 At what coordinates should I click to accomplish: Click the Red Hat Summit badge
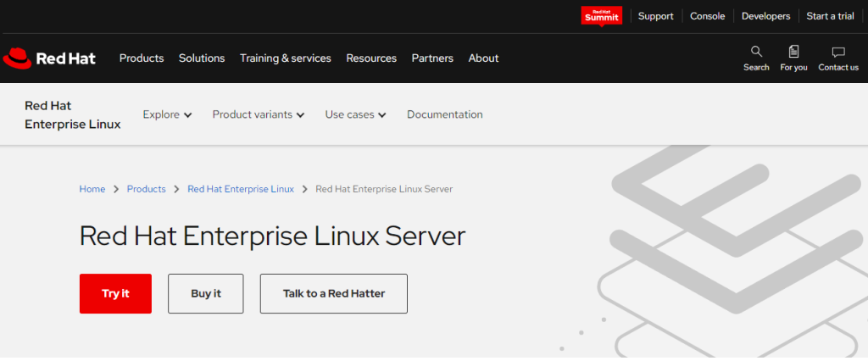(601, 15)
